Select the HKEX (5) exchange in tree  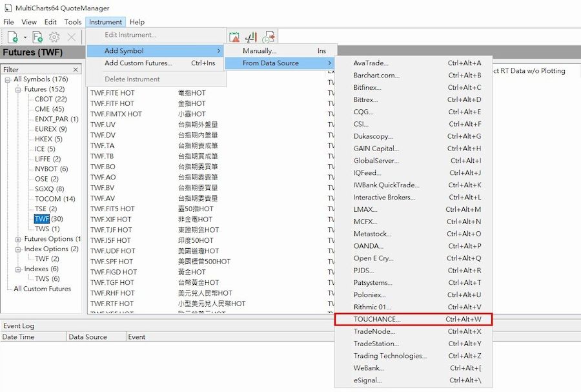[x=48, y=139]
